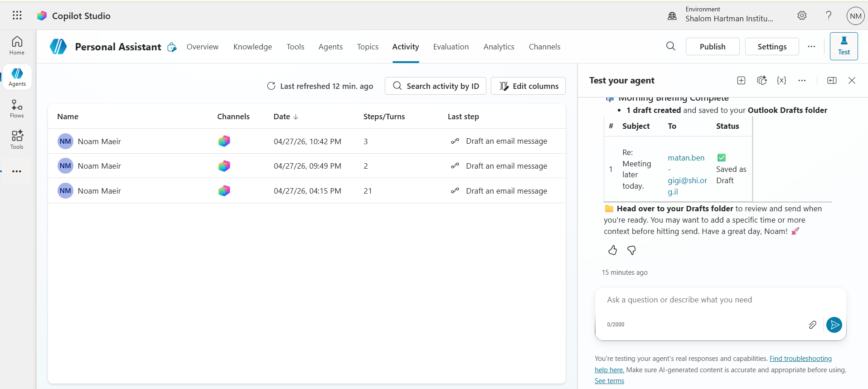868x389 pixels.
Task: Open the settings gear icon in header
Action: point(802,15)
